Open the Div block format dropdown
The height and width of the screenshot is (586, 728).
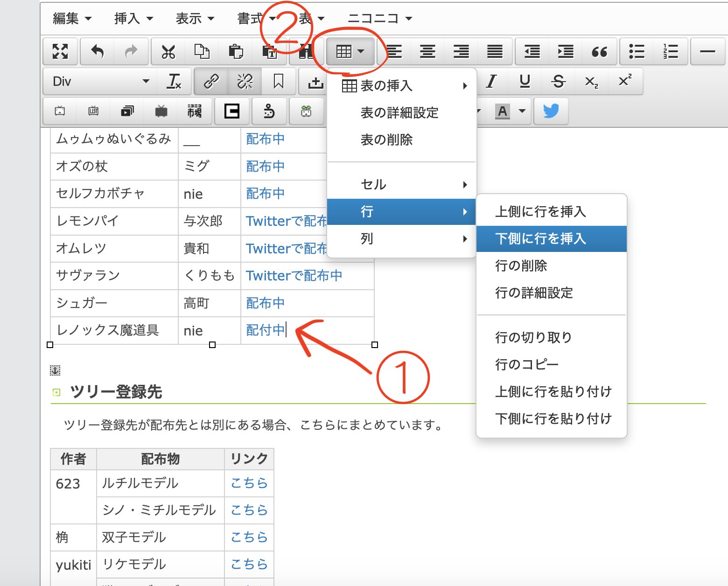coord(101,82)
